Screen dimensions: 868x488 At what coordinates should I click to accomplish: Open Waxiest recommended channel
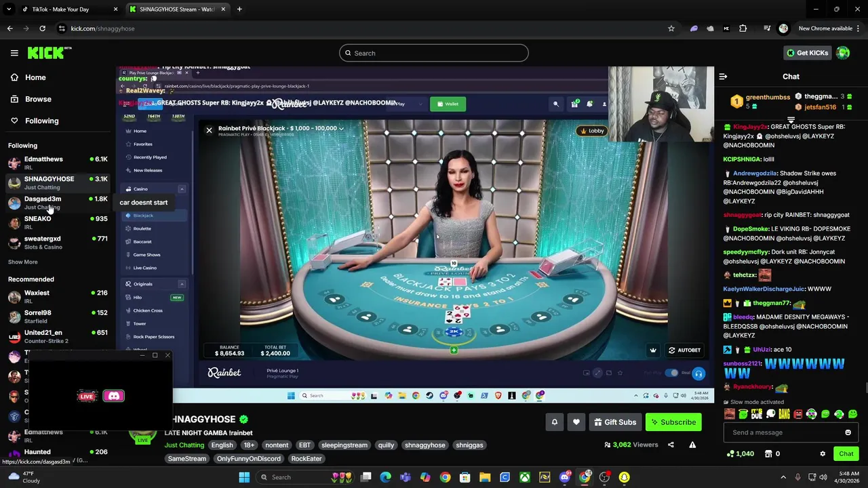coord(58,297)
